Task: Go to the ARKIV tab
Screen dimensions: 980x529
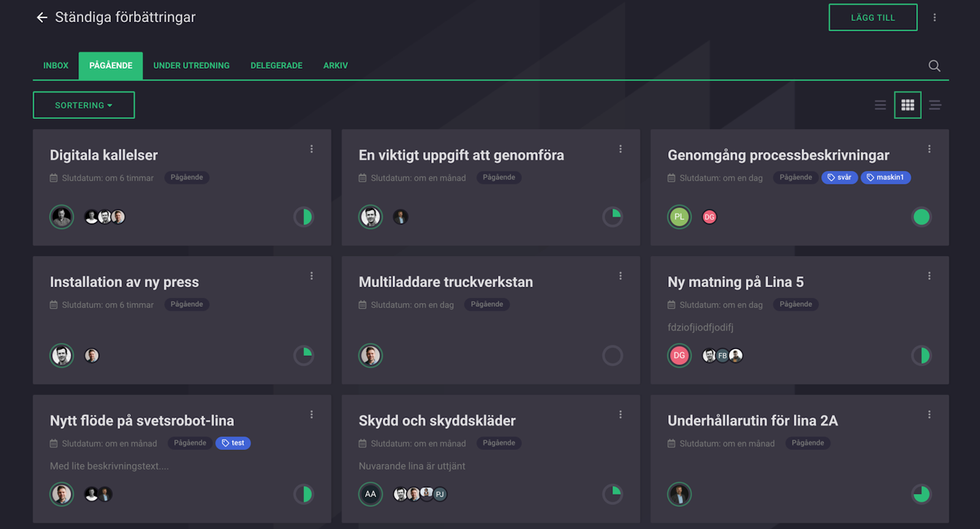Action: pyautogui.click(x=336, y=66)
